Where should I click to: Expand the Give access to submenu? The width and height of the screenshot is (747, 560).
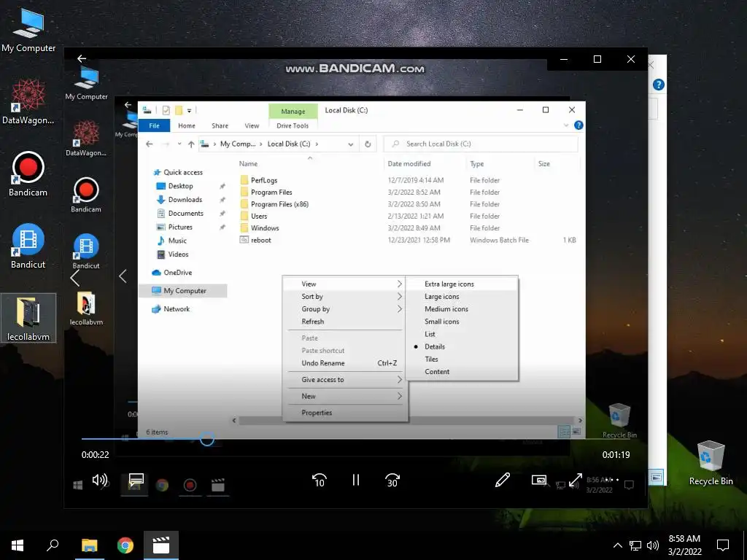tap(345, 379)
